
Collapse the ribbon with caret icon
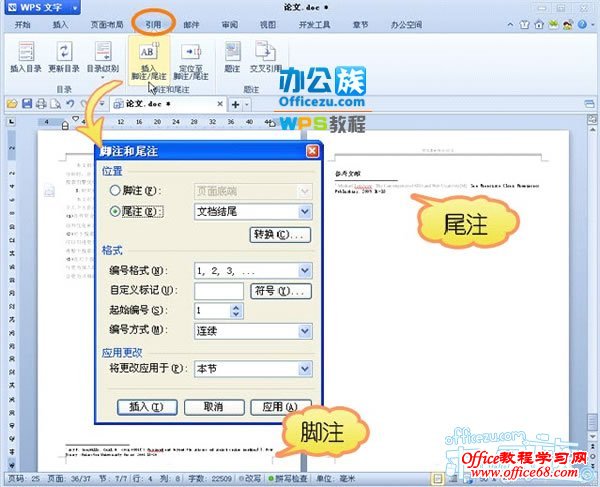pos(510,24)
